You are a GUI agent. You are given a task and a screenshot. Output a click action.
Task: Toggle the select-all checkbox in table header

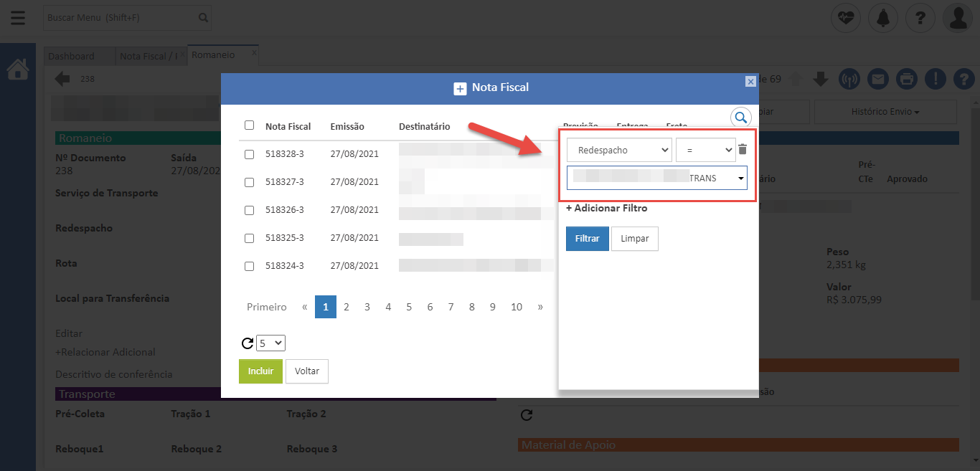[x=249, y=125]
